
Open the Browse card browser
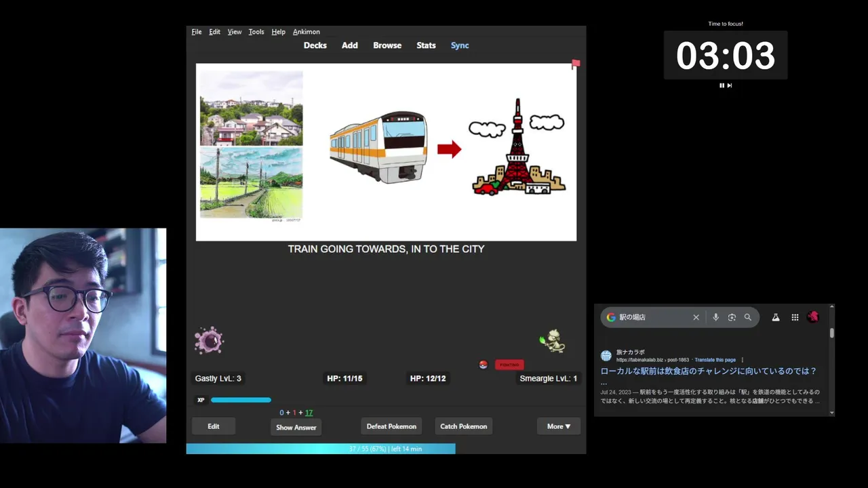click(x=387, y=45)
